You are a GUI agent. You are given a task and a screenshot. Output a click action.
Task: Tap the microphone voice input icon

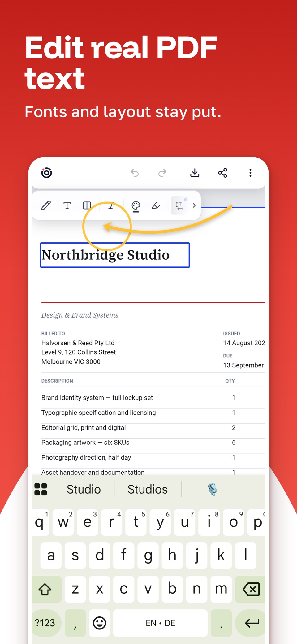coord(212,489)
